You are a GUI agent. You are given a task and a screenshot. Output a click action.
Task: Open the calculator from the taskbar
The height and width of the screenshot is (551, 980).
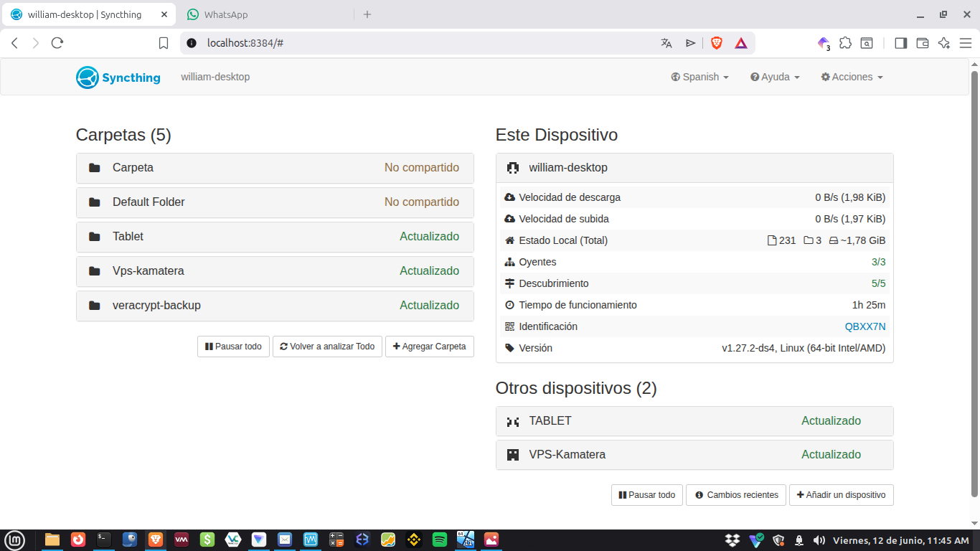(336, 540)
